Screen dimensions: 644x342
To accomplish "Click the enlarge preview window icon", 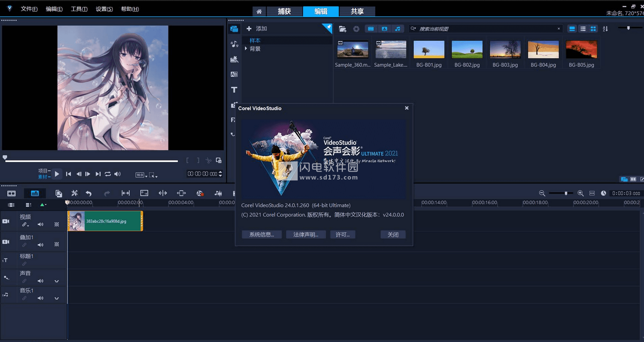I will click(x=219, y=161).
